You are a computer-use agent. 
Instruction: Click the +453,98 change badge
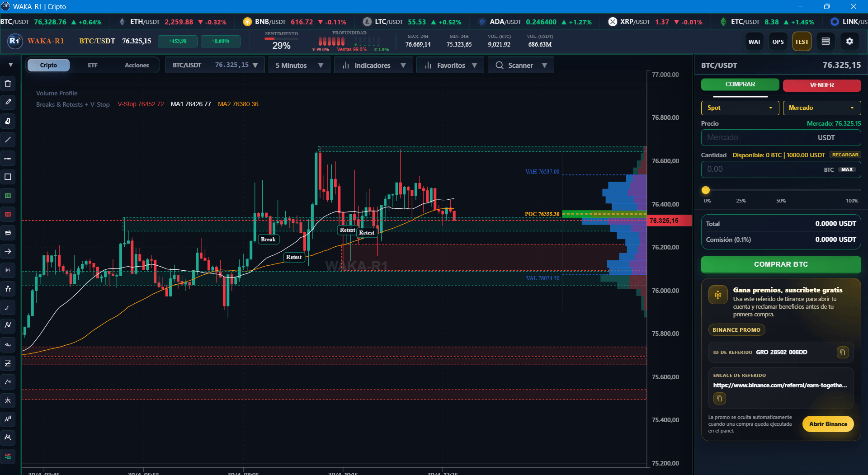pyautogui.click(x=177, y=41)
